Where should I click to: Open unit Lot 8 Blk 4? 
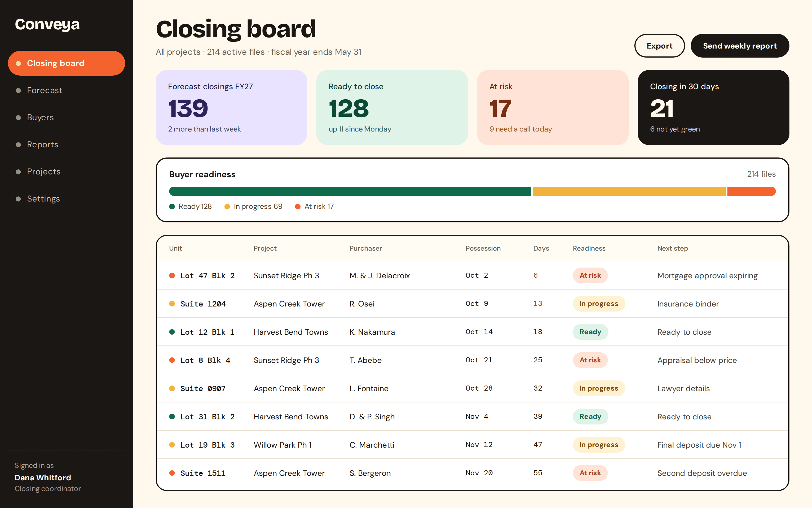pyautogui.click(x=205, y=360)
